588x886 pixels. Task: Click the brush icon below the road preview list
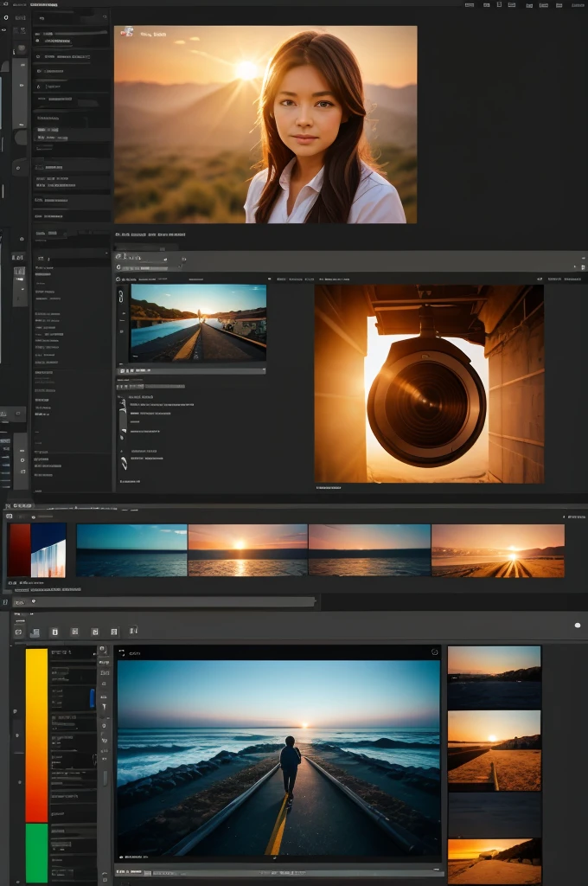[x=124, y=463]
